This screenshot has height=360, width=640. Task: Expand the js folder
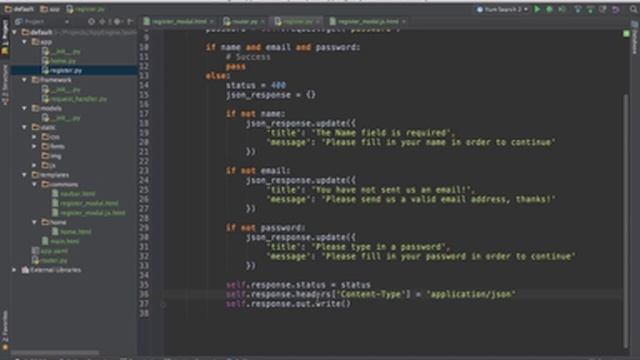34,165
